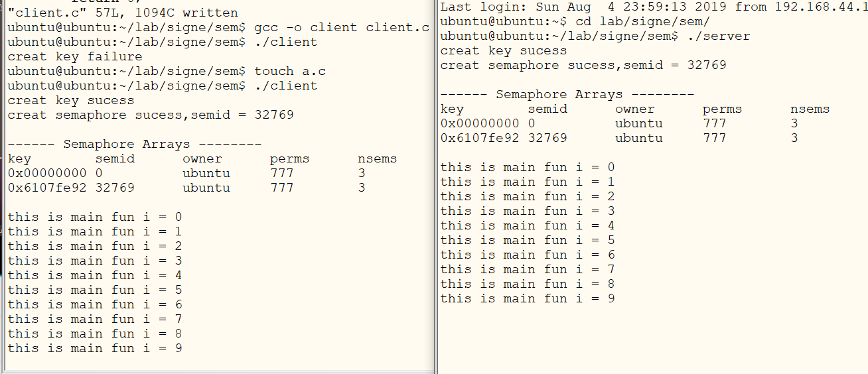This screenshot has width=868, height=374.
Task: Click key 0x6107fe92 in left terminal
Action: click(x=47, y=188)
